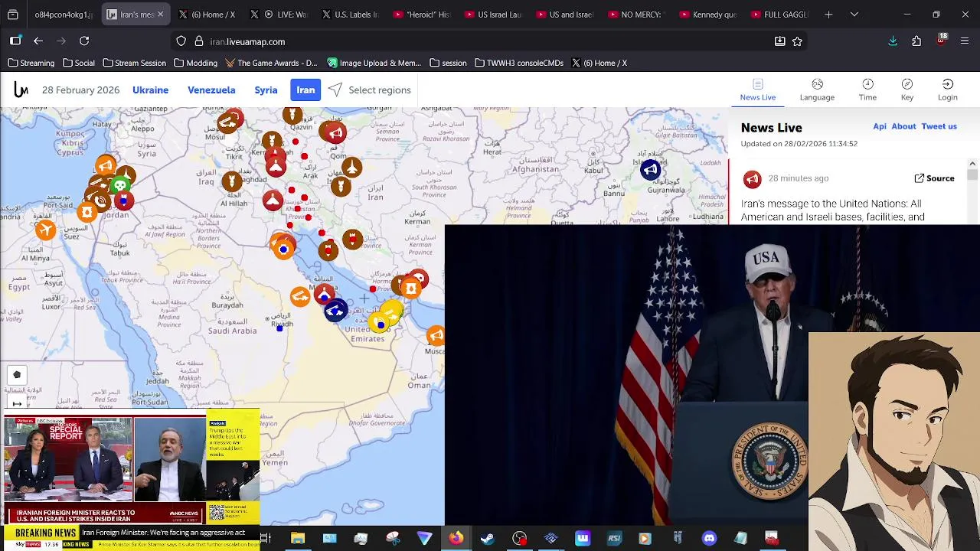Image resolution: width=980 pixels, height=551 pixels.
Task: Click the blue missile launcher marker near Qatar
Action: coord(335,310)
